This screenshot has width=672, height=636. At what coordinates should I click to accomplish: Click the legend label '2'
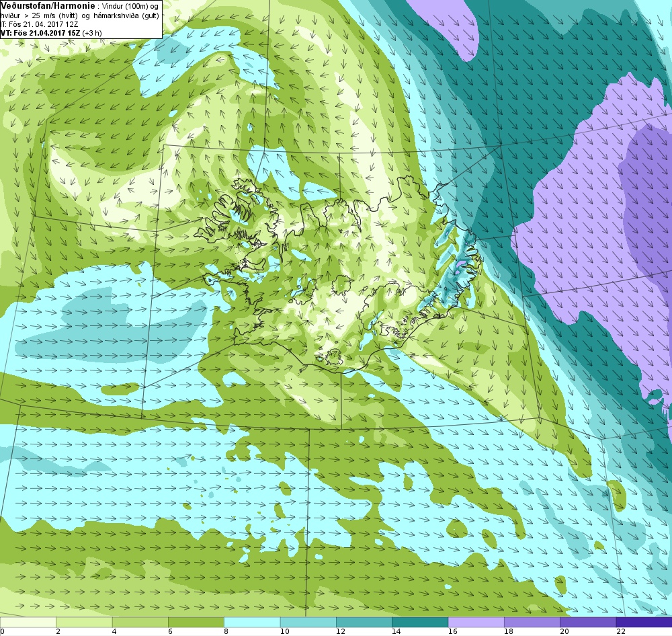coord(58,631)
